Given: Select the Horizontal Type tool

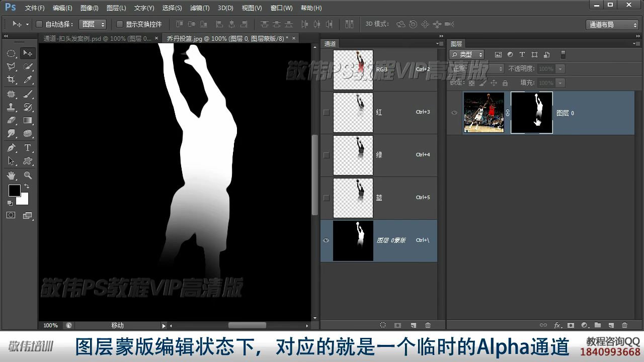Looking at the screenshot, I should click(28, 148).
